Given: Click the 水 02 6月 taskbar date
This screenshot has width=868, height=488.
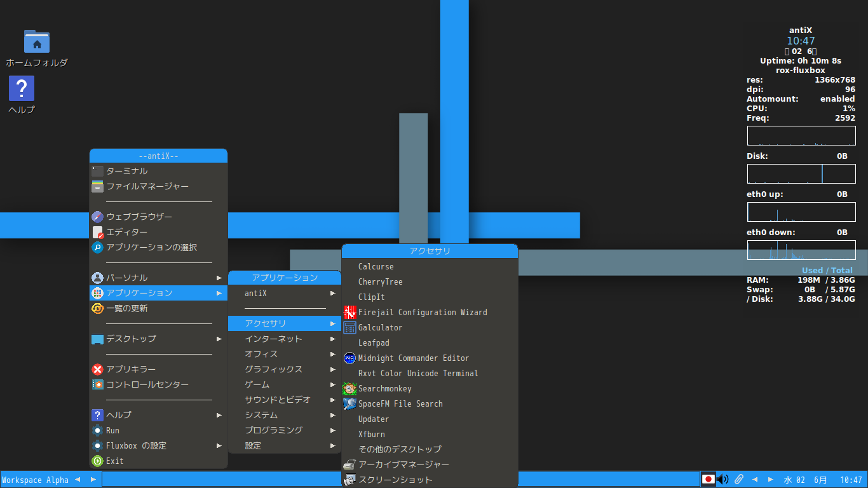Looking at the screenshot, I should pos(805,480).
